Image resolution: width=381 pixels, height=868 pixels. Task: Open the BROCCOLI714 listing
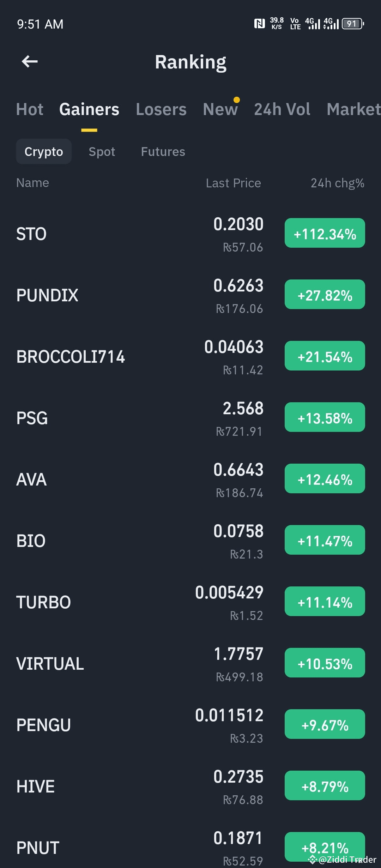point(190,357)
